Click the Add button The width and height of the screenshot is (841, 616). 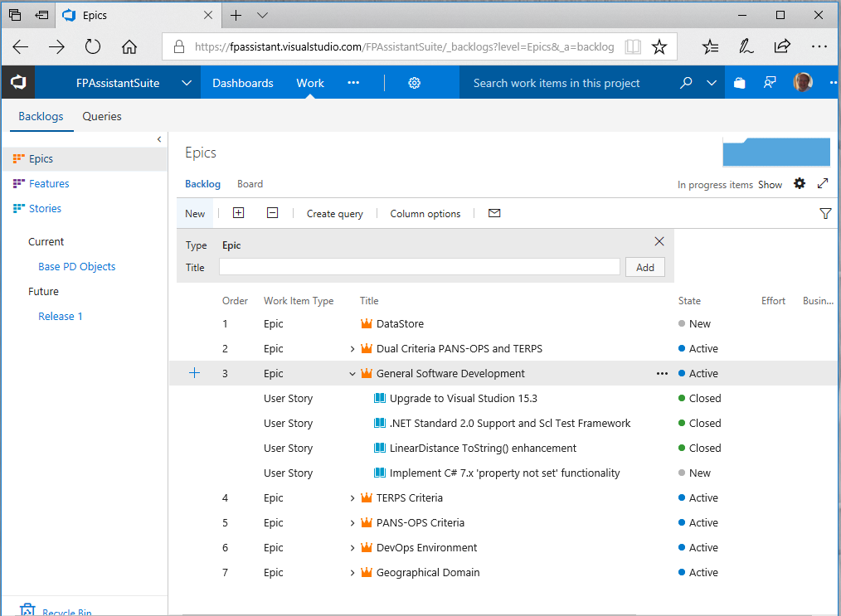644,267
